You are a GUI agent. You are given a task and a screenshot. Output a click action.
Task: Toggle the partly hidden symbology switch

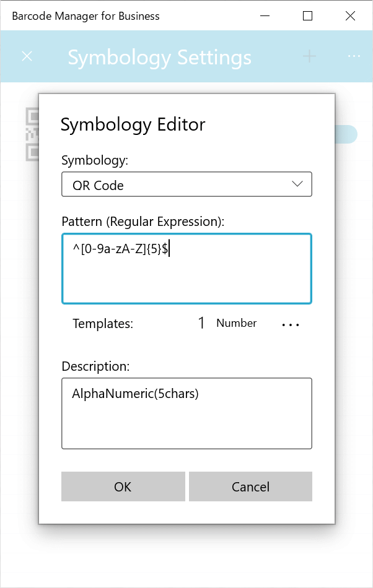346,134
